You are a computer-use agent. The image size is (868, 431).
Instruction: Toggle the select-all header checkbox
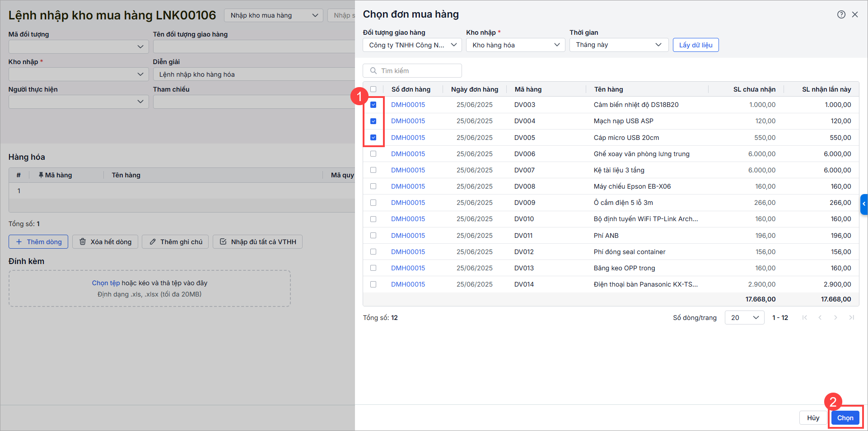click(373, 89)
